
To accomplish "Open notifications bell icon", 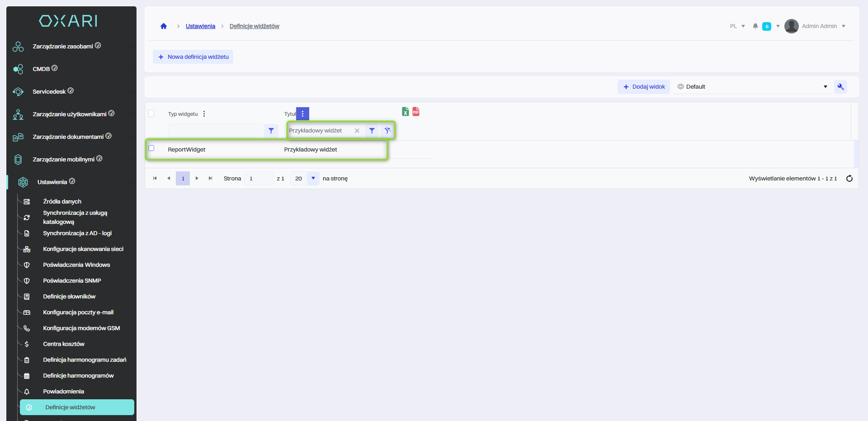I will [755, 26].
